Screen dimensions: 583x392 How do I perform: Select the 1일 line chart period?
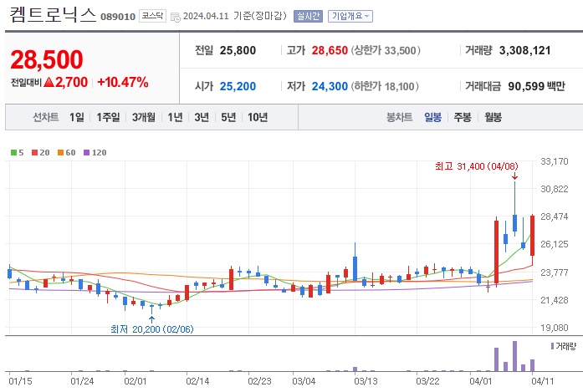tap(77, 117)
